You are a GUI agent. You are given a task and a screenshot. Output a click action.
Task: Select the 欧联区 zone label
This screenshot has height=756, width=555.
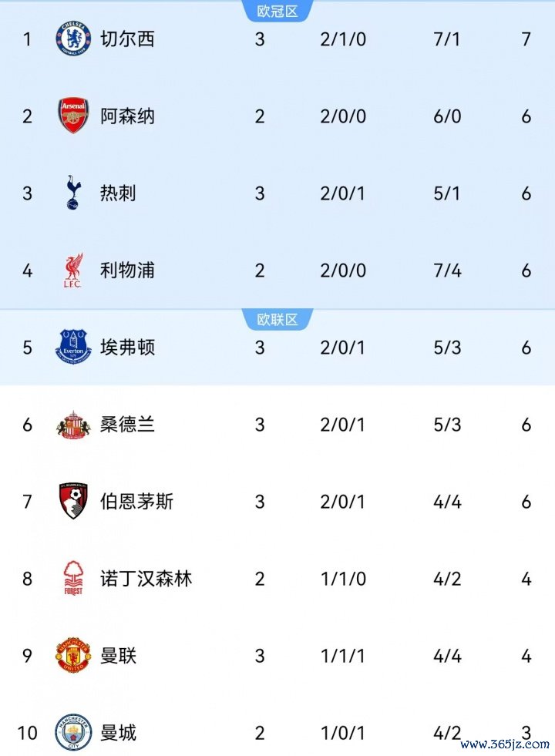click(x=277, y=319)
